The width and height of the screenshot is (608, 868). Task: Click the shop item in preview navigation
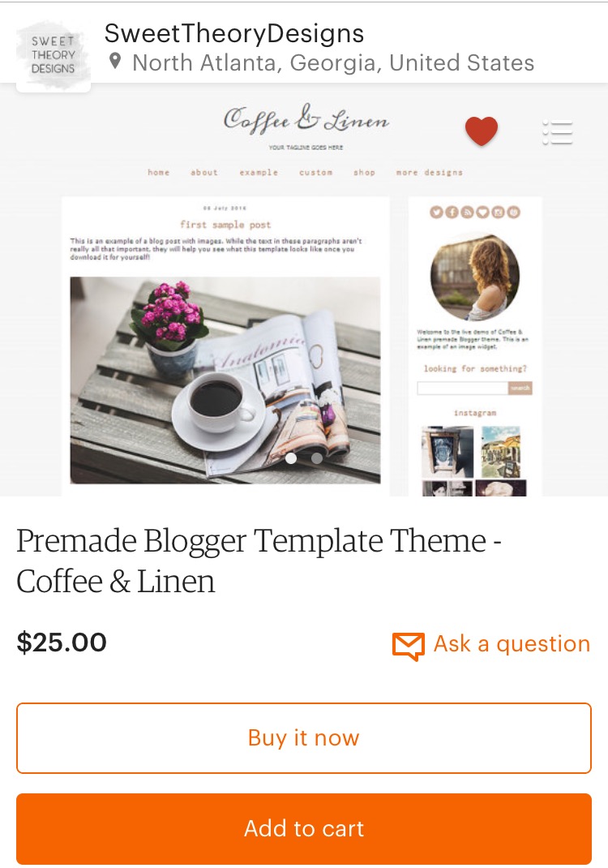pos(364,172)
